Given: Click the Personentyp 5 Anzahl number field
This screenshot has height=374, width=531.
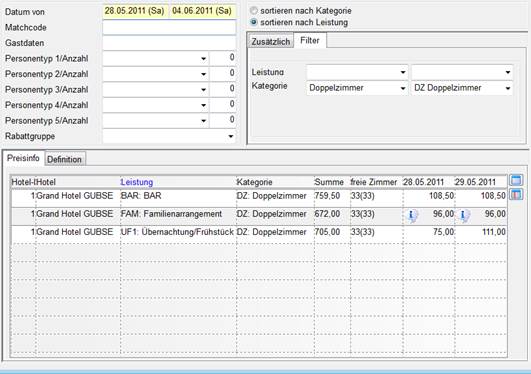Looking at the screenshot, I should [223, 121].
